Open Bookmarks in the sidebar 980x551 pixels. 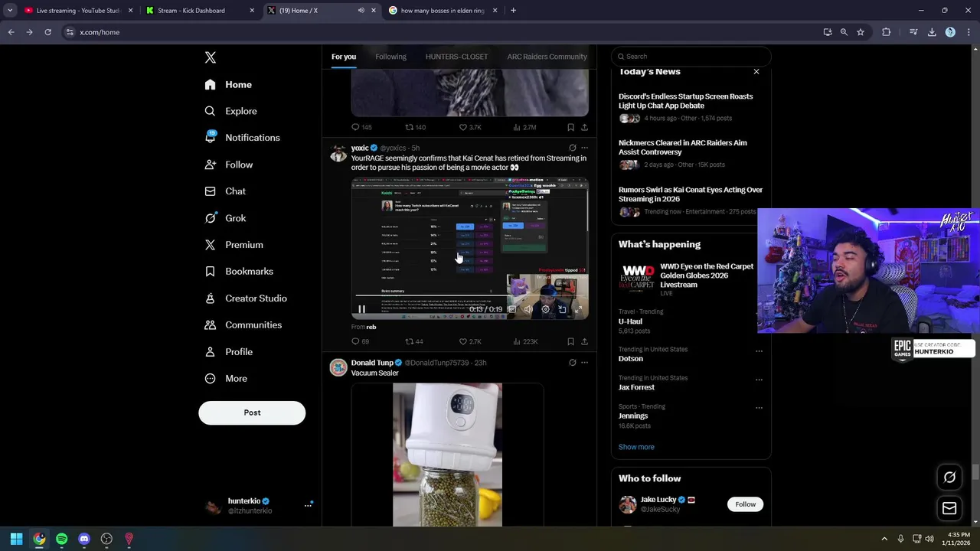239,272
